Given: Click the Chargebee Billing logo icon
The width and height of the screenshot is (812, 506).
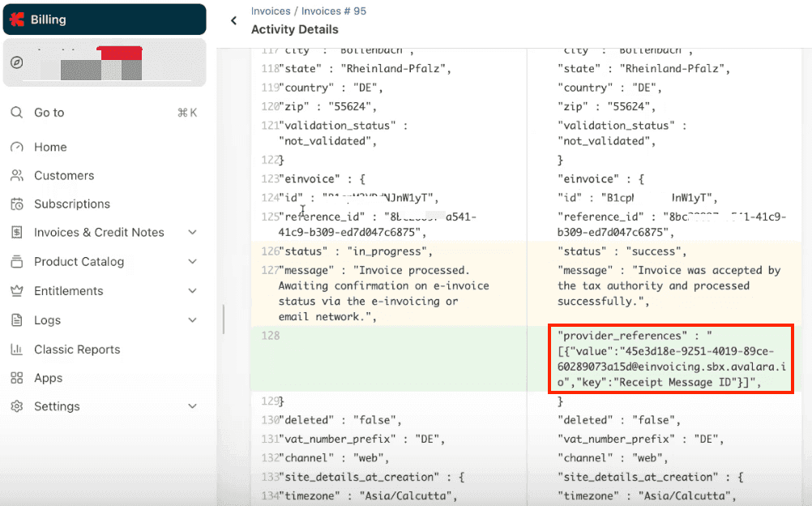Looking at the screenshot, I should coord(18,19).
